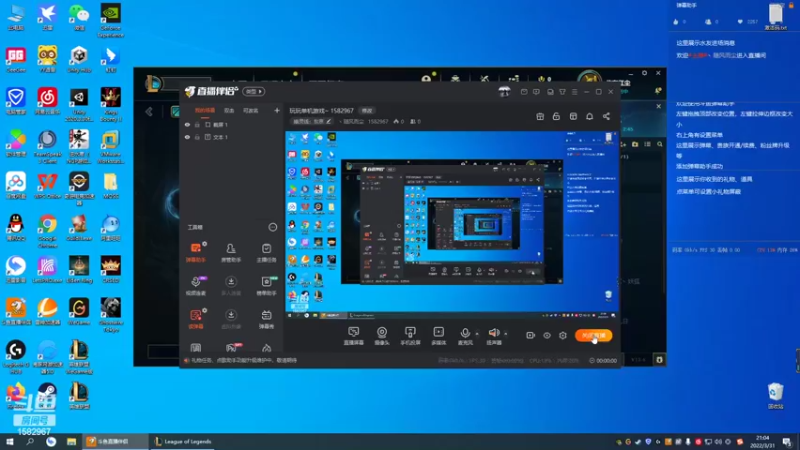Click the 文本 1 layer name

pyautogui.click(x=220, y=137)
